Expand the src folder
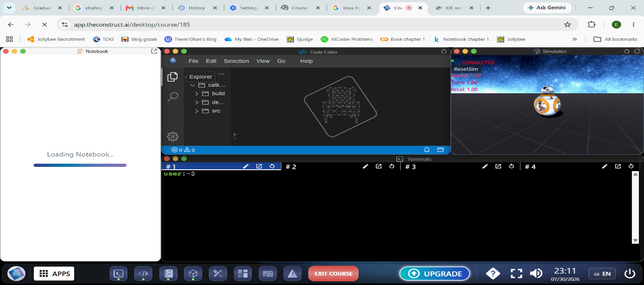 pyautogui.click(x=207, y=111)
